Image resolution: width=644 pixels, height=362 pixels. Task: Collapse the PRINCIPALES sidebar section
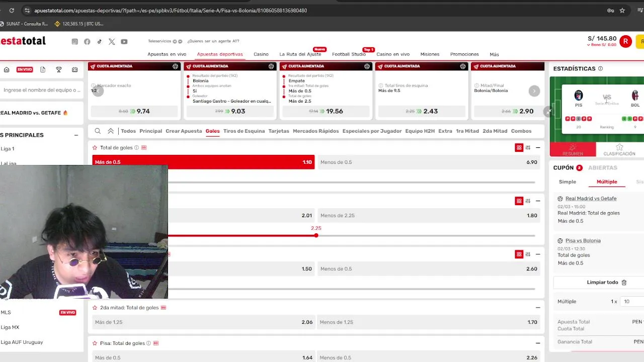pos(76,135)
